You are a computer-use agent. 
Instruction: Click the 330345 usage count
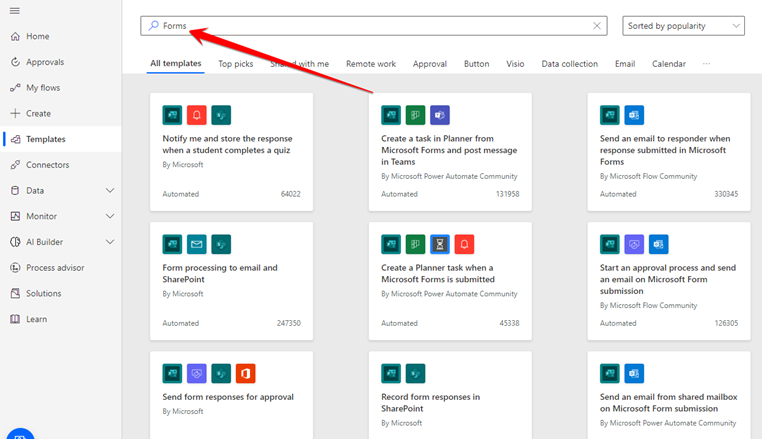pos(726,194)
